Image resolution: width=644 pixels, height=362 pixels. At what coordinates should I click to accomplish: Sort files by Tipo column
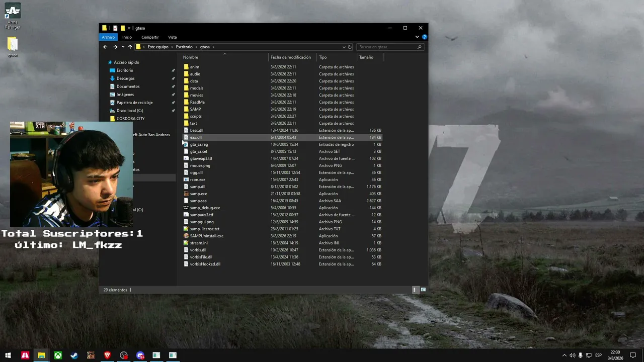pyautogui.click(x=323, y=57)
